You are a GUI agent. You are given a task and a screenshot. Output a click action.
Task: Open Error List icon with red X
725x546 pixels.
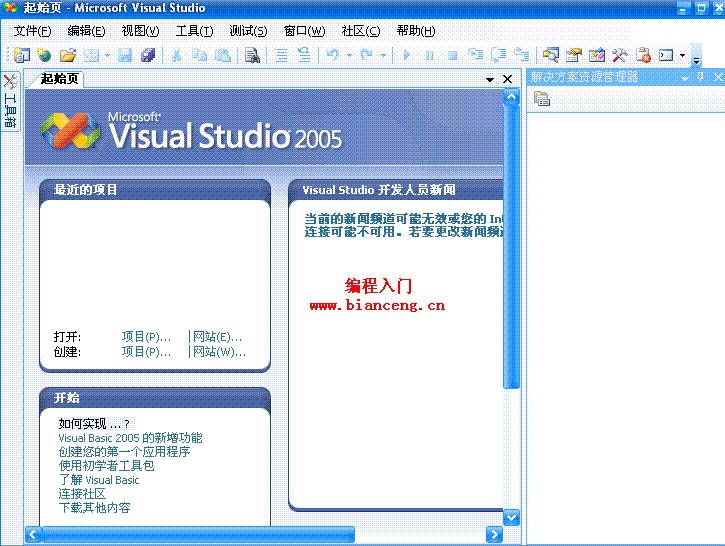643,55
